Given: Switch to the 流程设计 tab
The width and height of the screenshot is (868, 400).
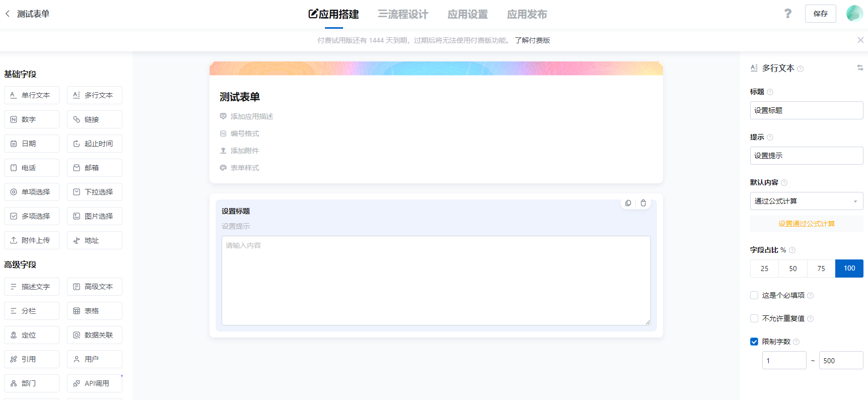Looking at the screenshot, I should pos(403,14).
